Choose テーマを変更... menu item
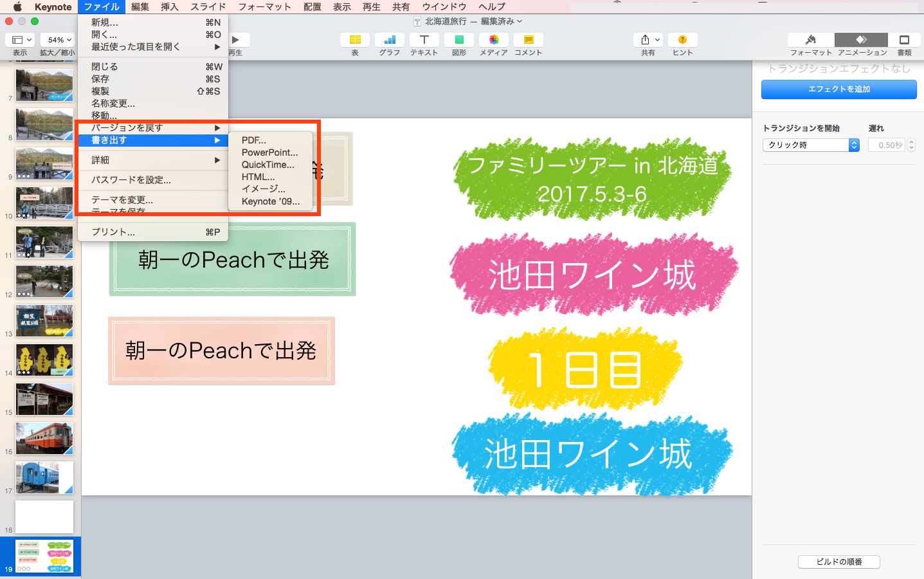The width and height of the screenshot is (924, 579). click(x=153, y=200)
